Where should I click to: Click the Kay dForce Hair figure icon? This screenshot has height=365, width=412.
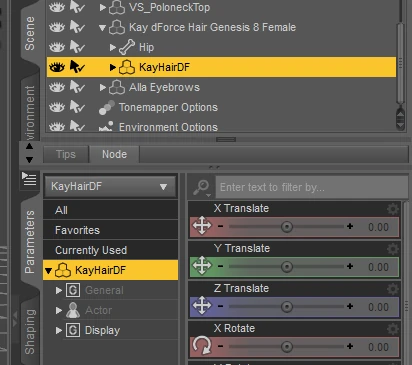117,27
